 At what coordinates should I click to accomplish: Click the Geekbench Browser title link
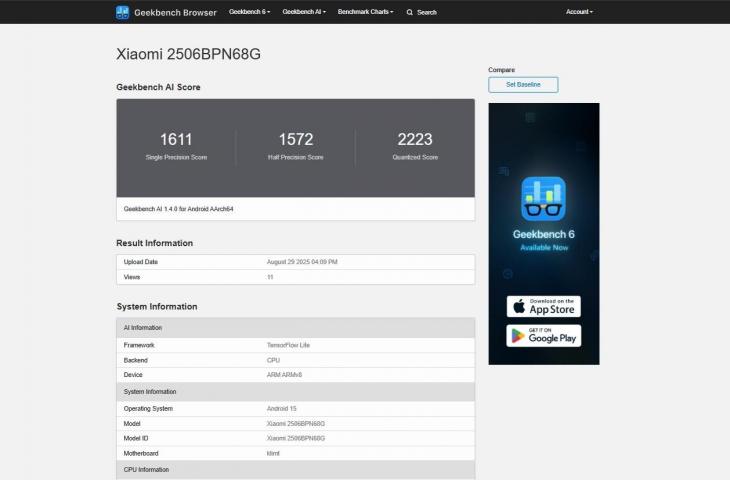[176, 13]
